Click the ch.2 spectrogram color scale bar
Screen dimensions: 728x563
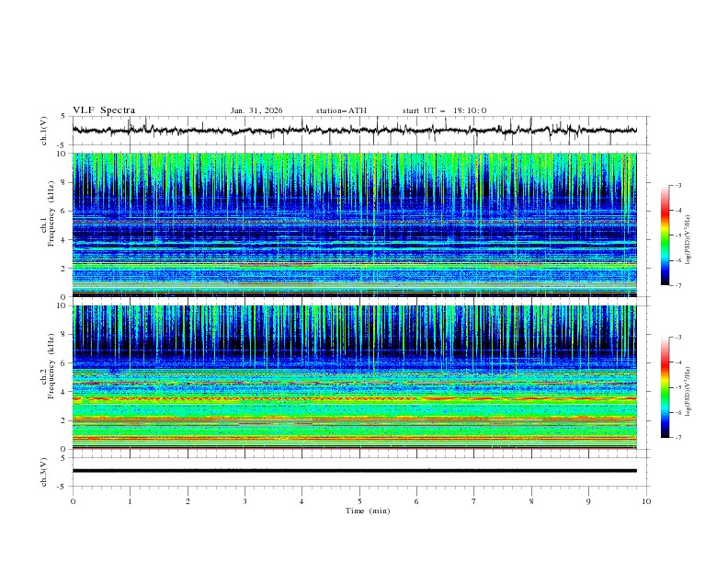(665, 387)
